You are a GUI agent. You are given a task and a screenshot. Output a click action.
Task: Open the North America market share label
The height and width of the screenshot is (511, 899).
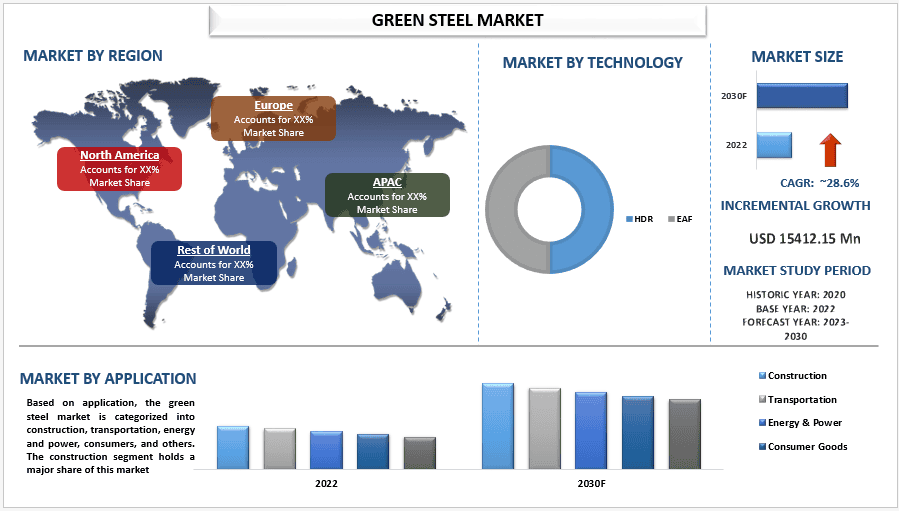coord(119,169)
